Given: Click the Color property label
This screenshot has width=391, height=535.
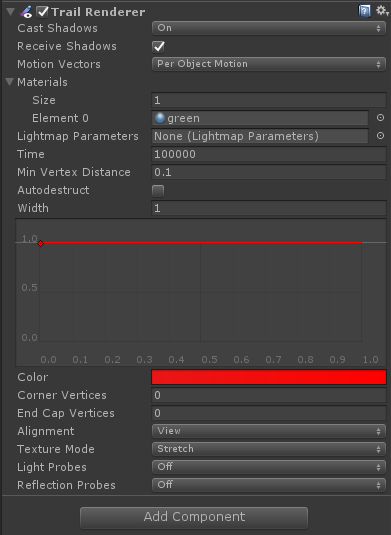Looking at the screenshot, I should pos(32,377).
